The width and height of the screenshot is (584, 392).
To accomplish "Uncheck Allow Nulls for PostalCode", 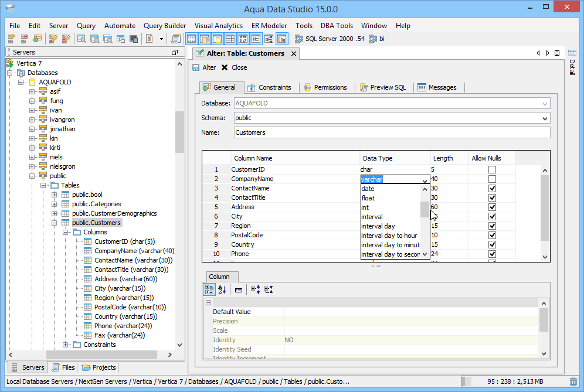I will [x=492, y=236].
